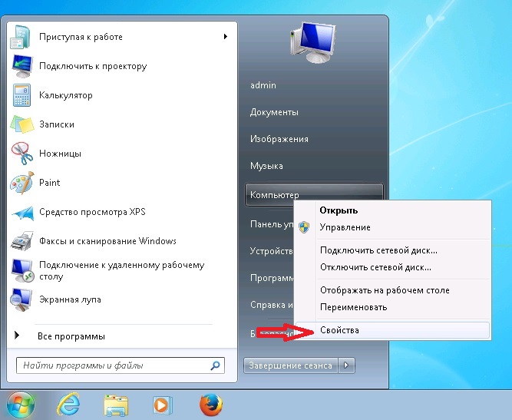Launch Paint from the program list
The height and width of the screenshot is (420, 512).
50,183
